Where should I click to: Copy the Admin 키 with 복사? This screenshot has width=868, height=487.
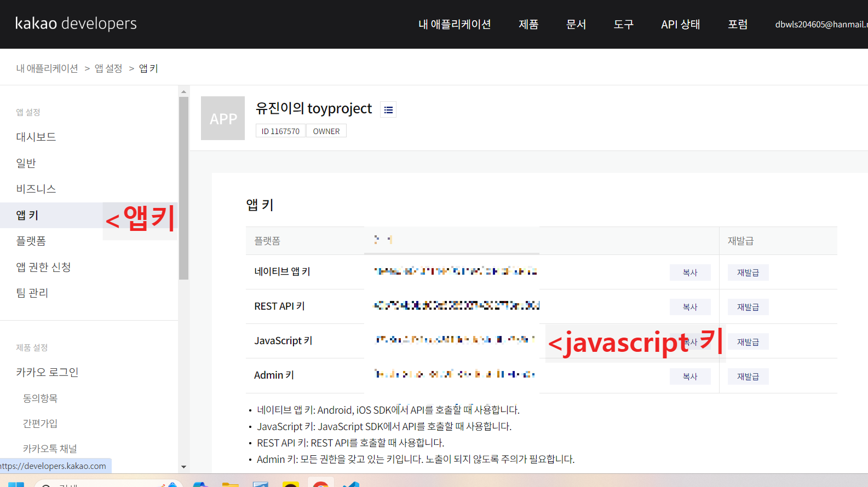point(690,376)
